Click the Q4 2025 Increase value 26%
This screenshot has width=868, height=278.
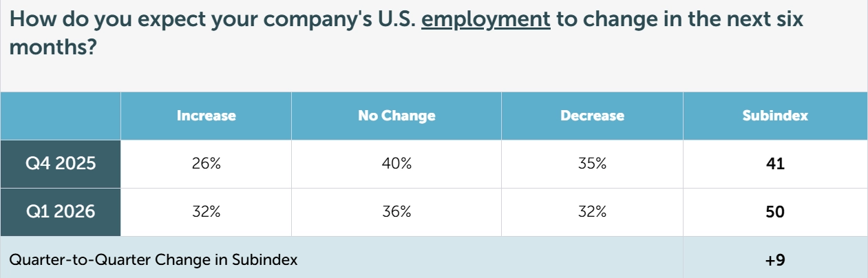pos(207,164)
